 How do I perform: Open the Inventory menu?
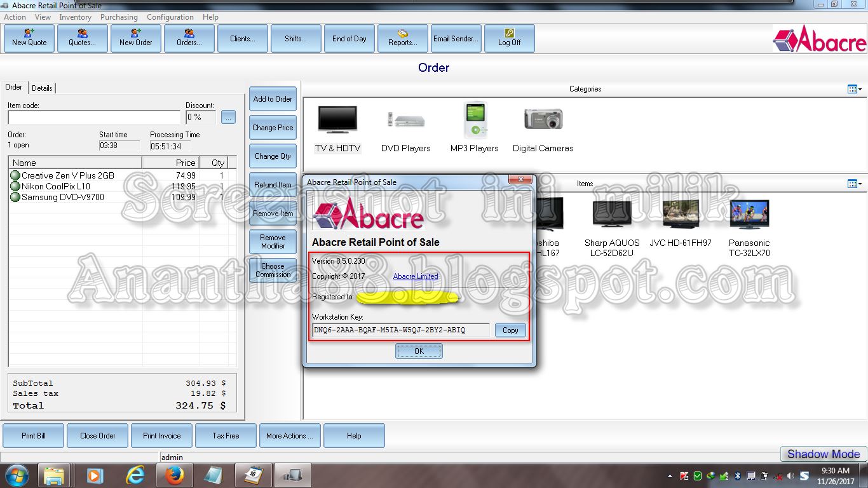(x=75, y=17)
